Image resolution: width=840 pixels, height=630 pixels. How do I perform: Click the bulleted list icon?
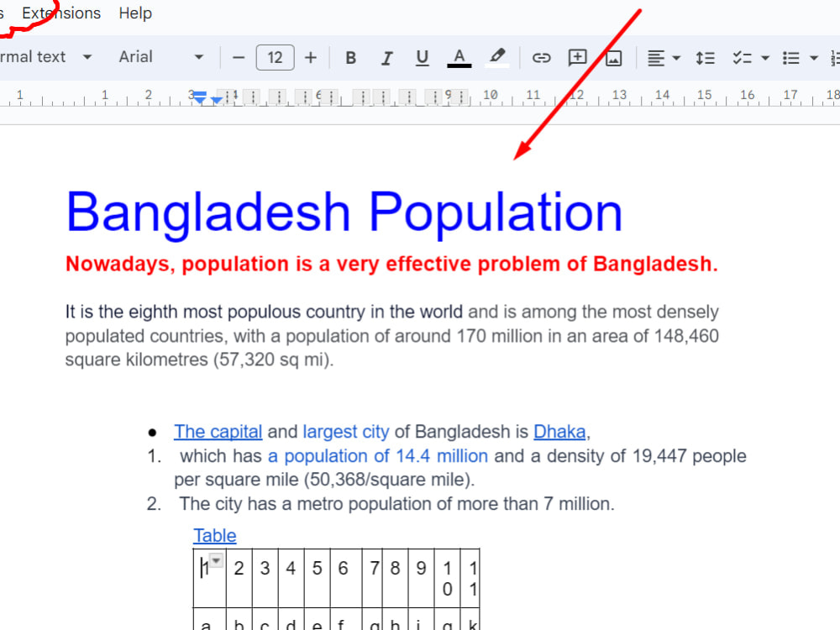790,57
